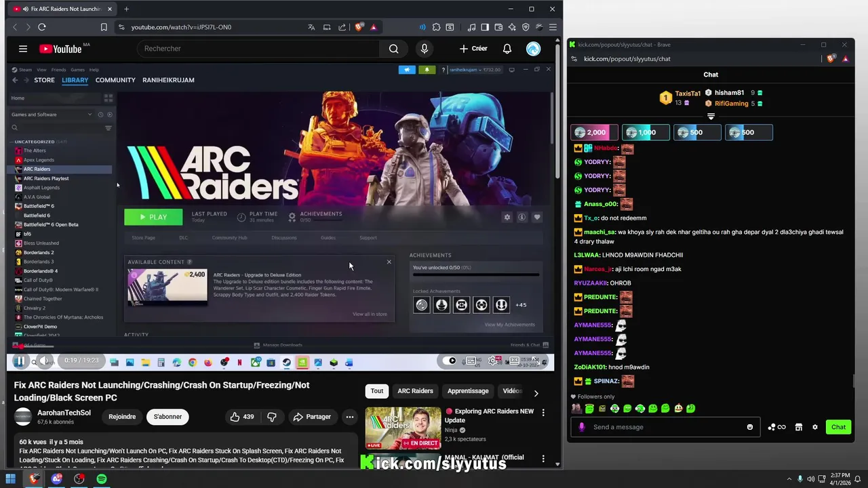The image size is (868, 488).
Task: Click the green PLAY button for ARC Raiders
Action: [x=153, y=217]
